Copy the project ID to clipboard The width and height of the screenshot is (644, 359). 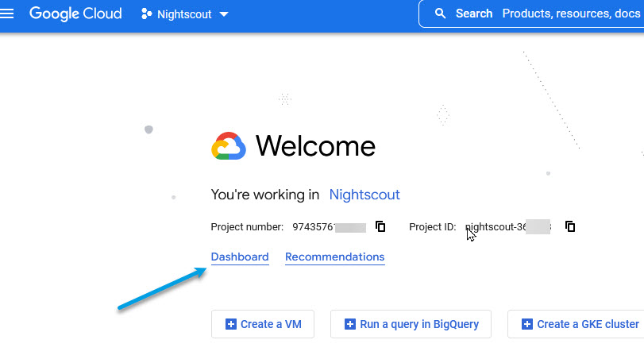[570, 226]
